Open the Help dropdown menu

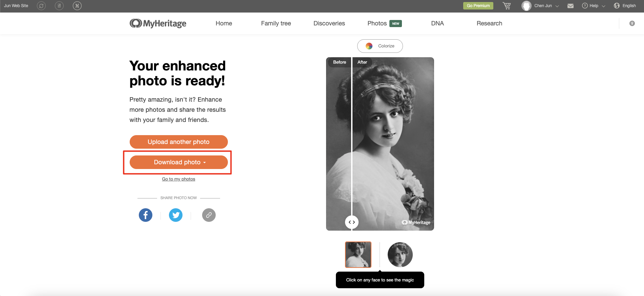click(593, 5)
